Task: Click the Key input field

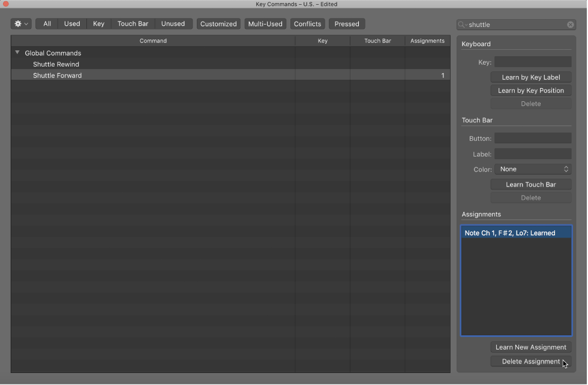Action: pos(533,62)
